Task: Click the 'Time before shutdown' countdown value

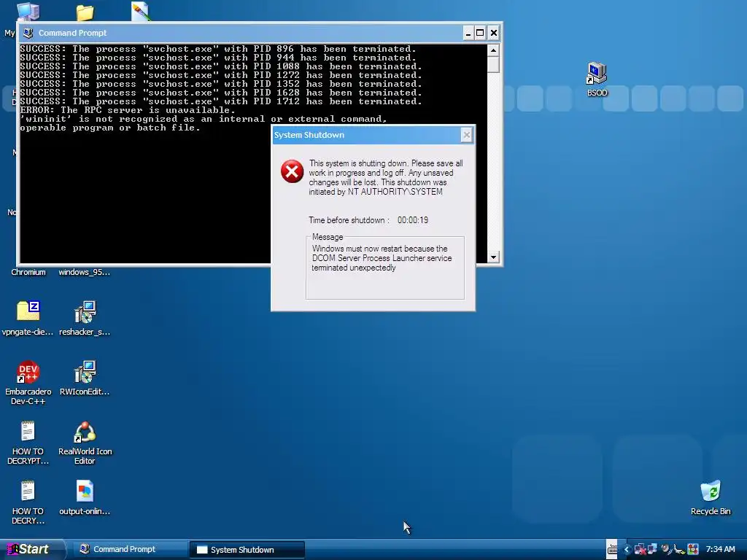Action: [x=413, y=220]
